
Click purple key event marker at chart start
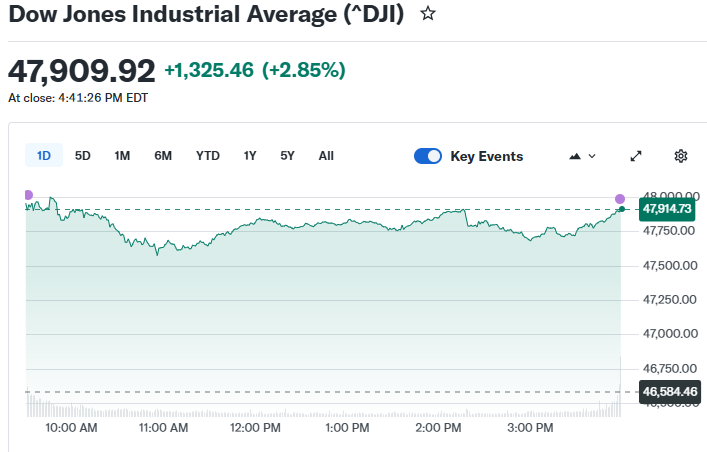(x=28, y=195)
